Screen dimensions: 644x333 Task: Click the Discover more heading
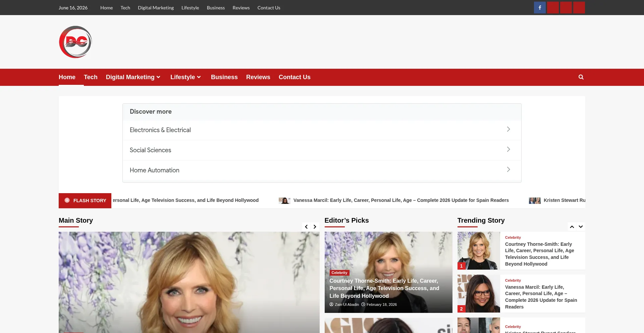click(151, 112)
